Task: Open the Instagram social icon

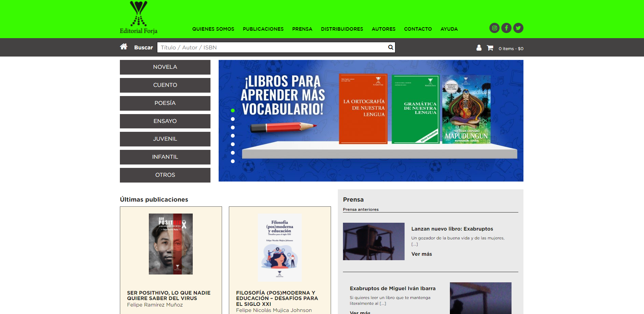Action: pyautogui.click(x=494, y=28)
